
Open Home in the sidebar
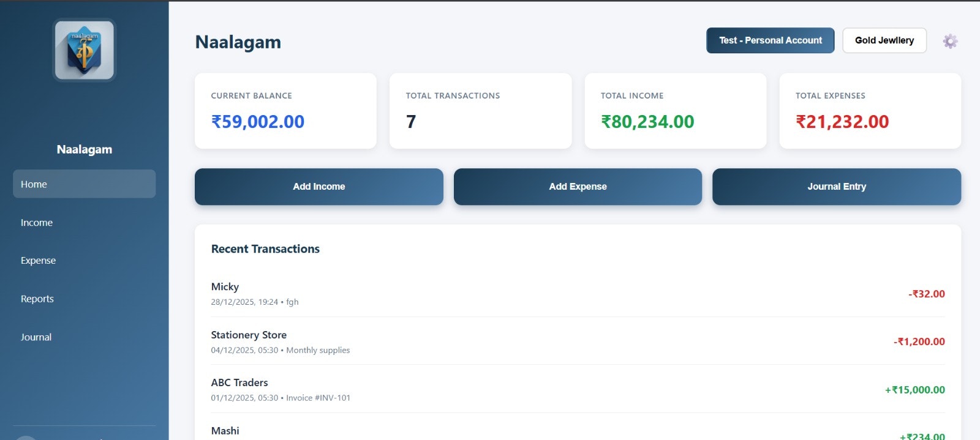[x=84, y=184]
